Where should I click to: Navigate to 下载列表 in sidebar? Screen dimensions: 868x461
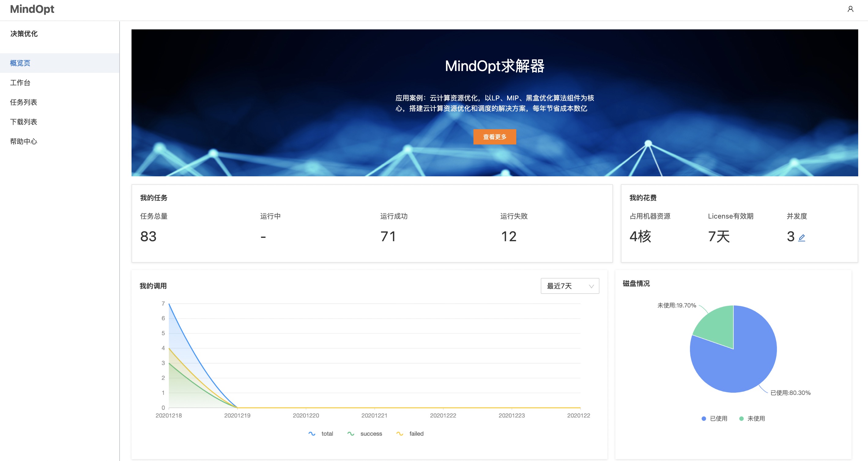(x=24, y=122)
